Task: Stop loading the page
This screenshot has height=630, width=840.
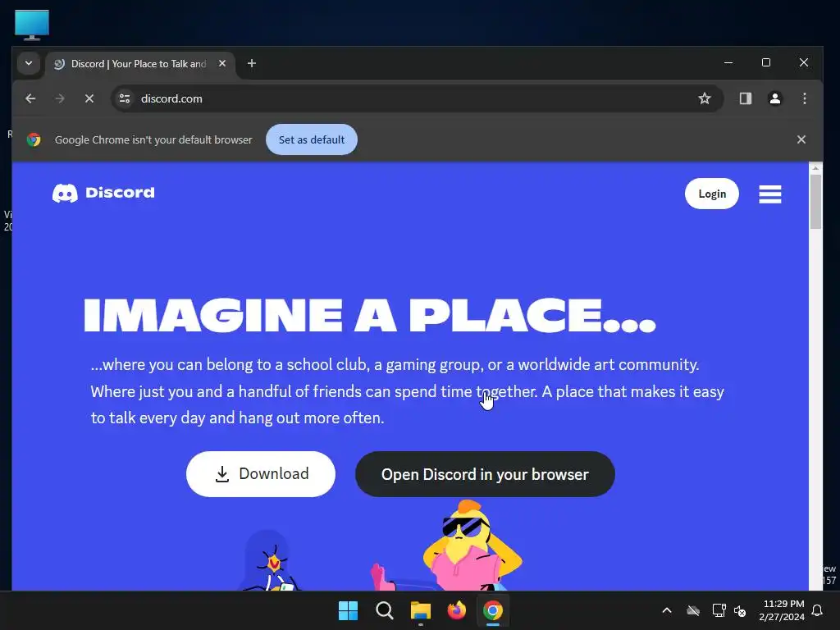Action: pos(89,98)
